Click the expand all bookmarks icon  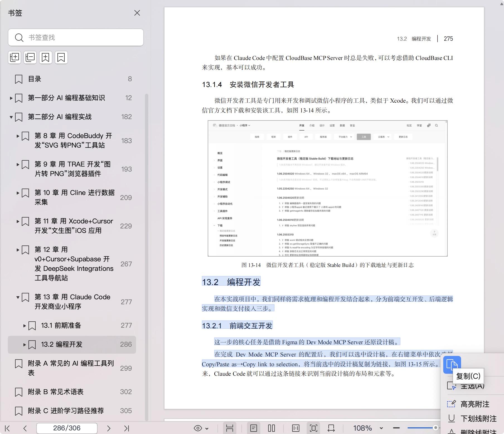click(x=14, y=57)
